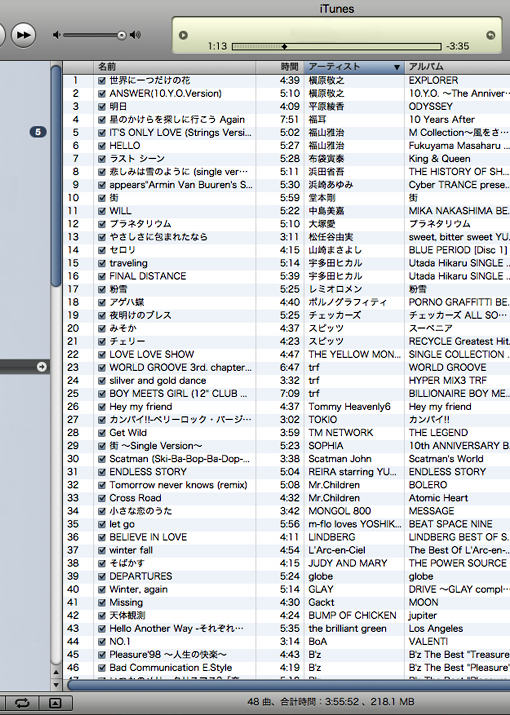Sort by the 名前 column header
Screen dimensions: 510x715
coord(175,67)
